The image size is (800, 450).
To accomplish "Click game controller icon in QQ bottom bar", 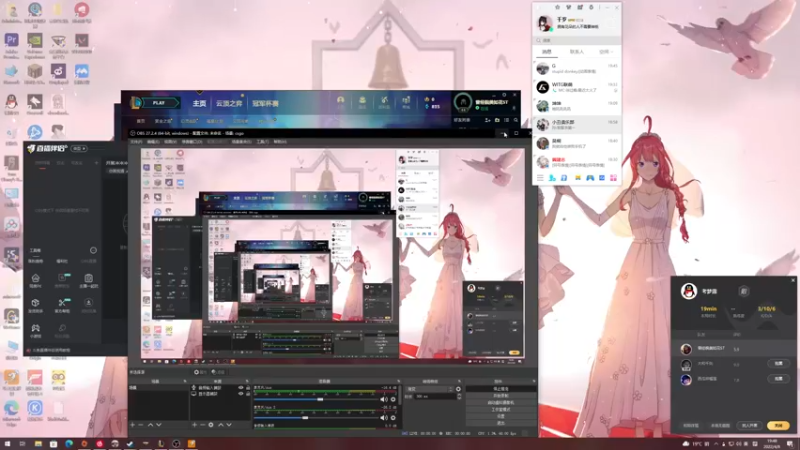I will coord(590,178).
